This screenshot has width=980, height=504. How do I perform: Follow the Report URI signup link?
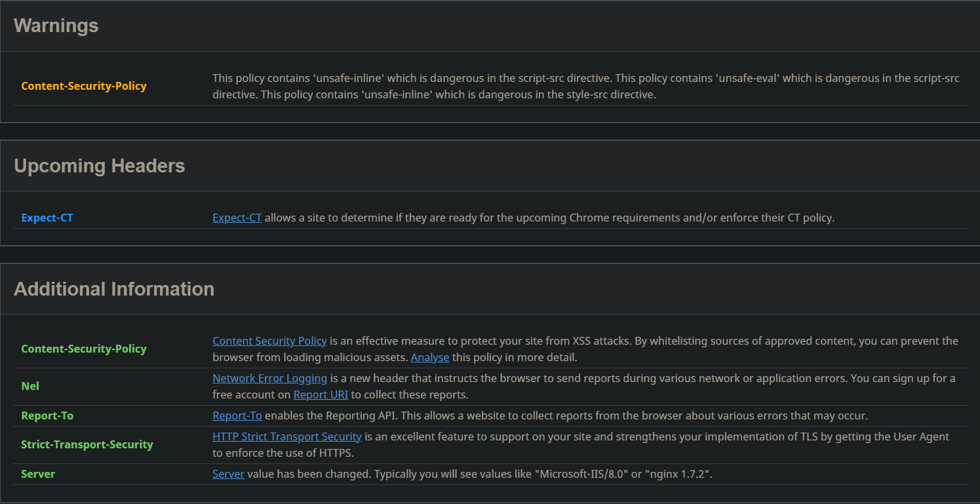(321, 394)
